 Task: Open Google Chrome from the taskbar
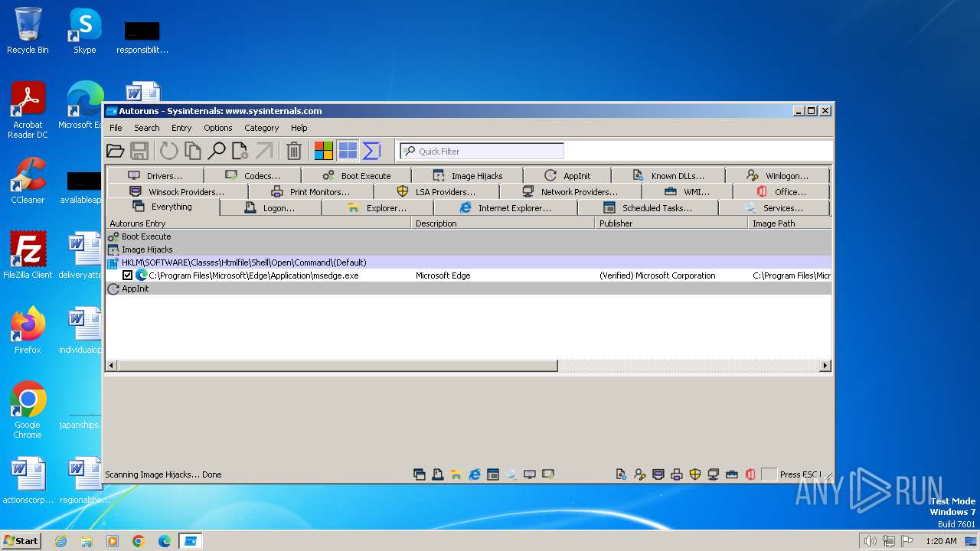tap(139, 541)
